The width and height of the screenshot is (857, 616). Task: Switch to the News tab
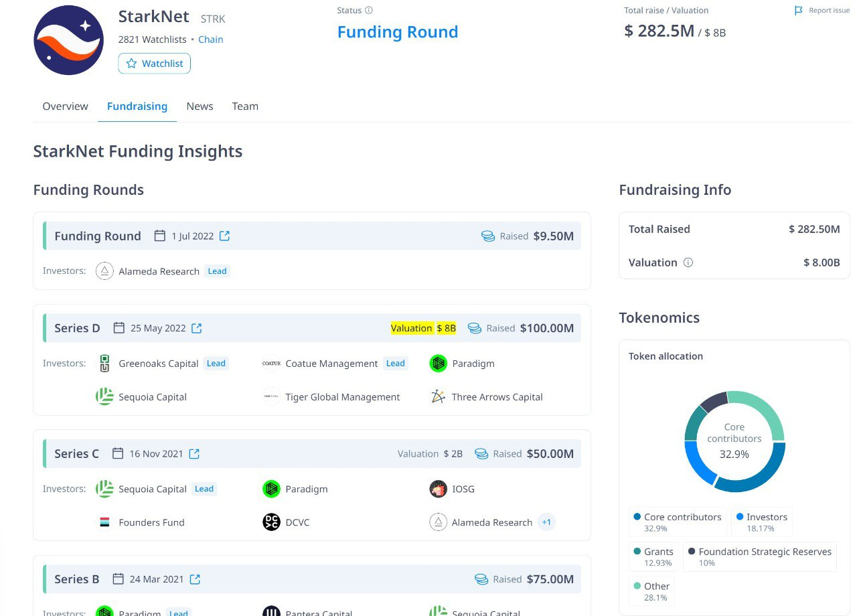coord(200,106)
